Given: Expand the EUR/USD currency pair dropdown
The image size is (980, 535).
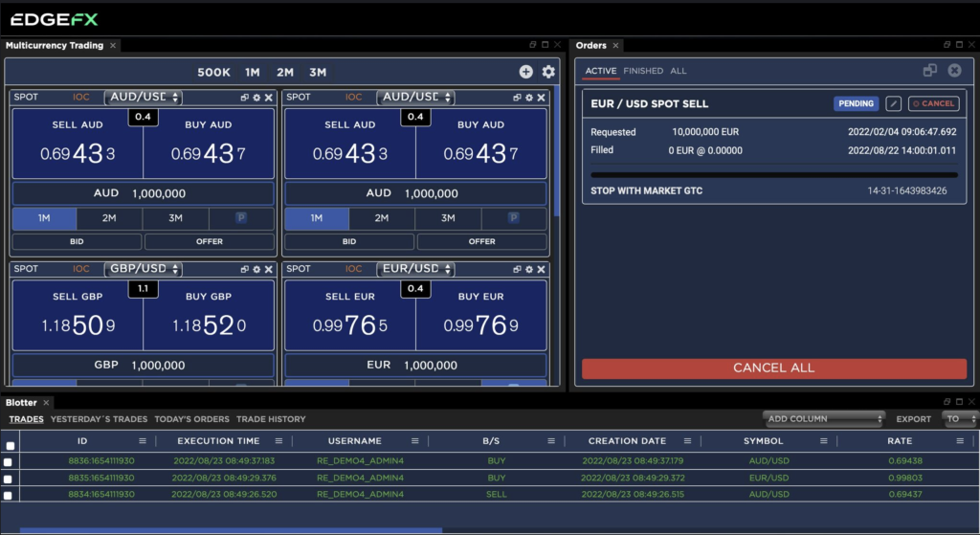Looking at the screenshot, I should pos(416,270).
